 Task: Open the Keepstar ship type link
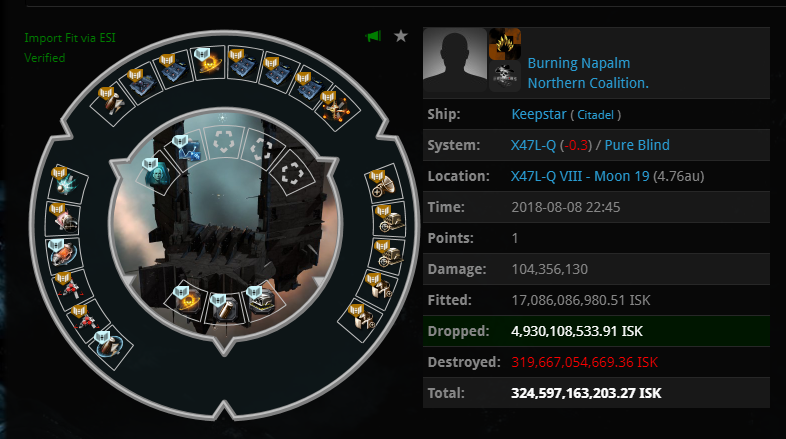[538, 114]
